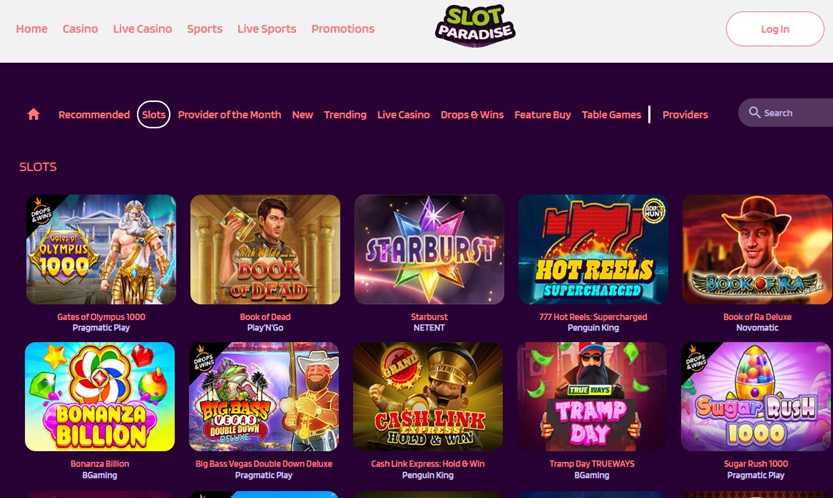833x498 pixels.
Task: Click the Slot Paradise logo
Action: (x=475, y=26)
